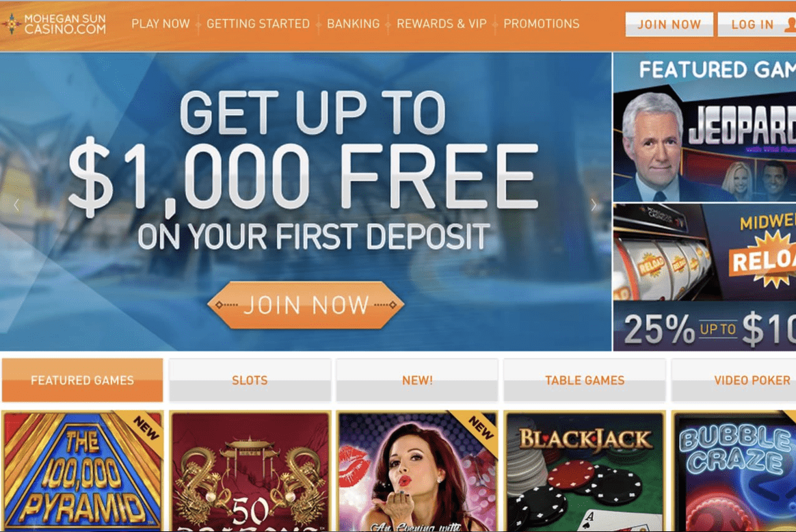Switch to the New! tab
Screen dimensions: 796x532
point(416,380)
